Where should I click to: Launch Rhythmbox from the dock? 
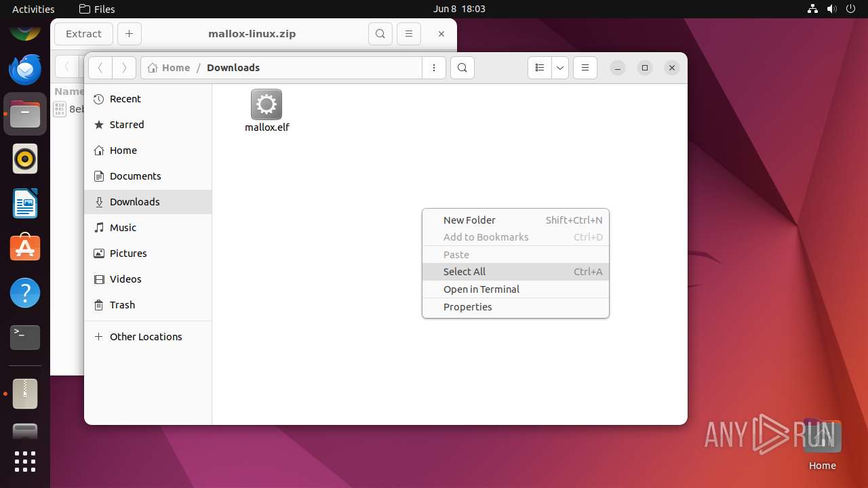click(x=25, y=159)
